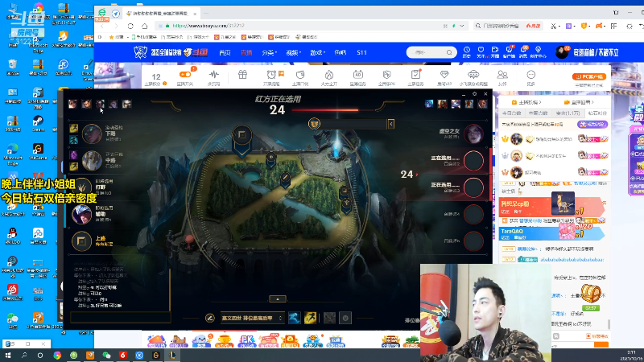
Task: Toggle the orange switch in Douyu toolbar
Action: coord(185,74)
